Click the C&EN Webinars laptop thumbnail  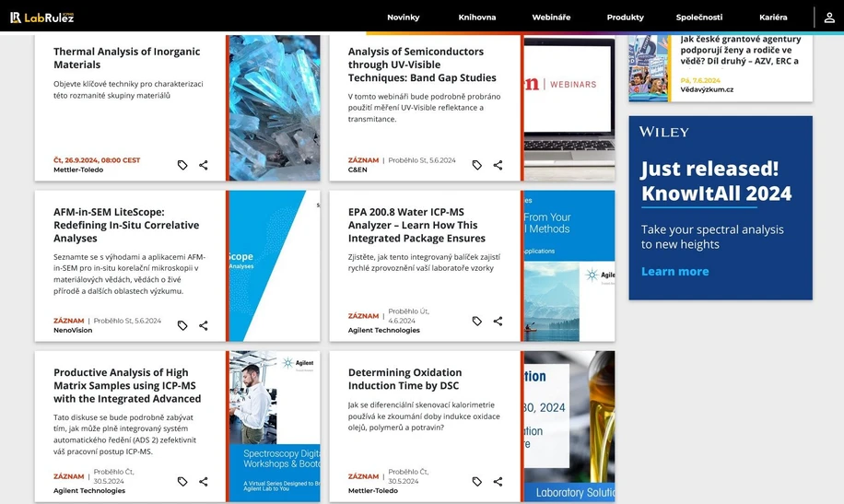(568, 108)
